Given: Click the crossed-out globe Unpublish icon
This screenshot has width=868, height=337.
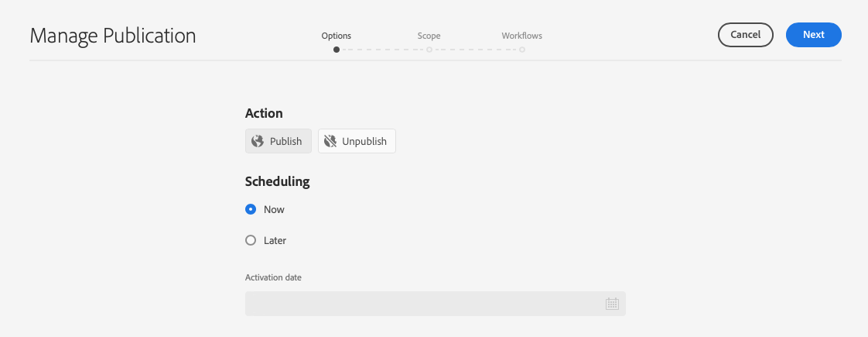Looking at the screenshot, I should pyautogui.click(x=330, y=141).
